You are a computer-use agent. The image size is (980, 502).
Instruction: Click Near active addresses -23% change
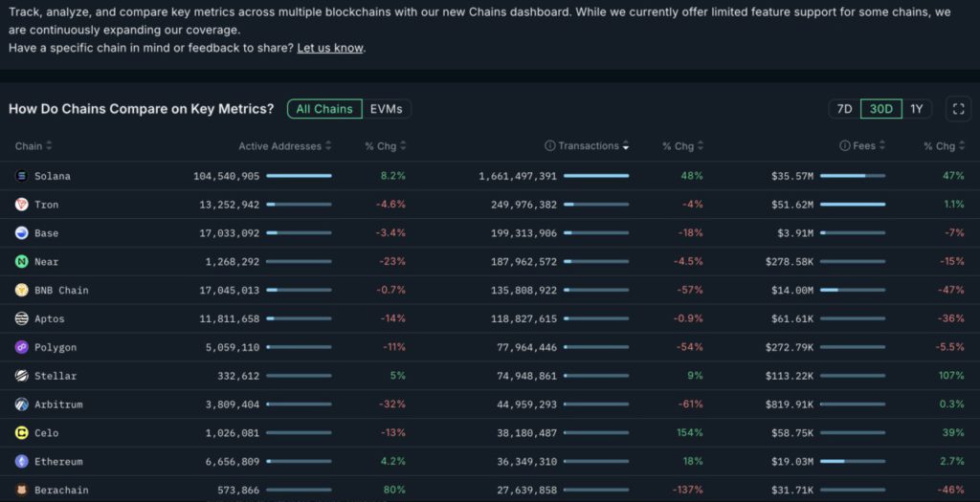pos(392,262)
